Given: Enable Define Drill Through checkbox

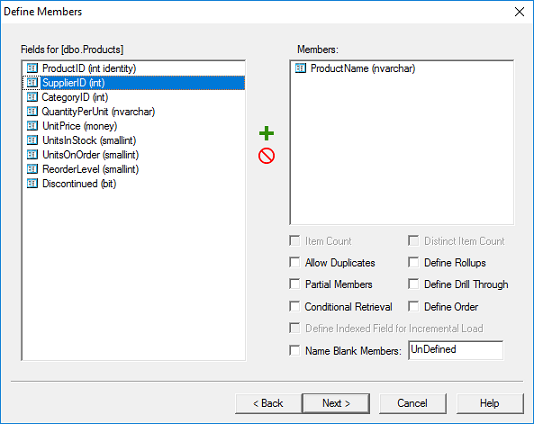Looking at the screenshot, I should pyautogui.click(x=413, y=284).
